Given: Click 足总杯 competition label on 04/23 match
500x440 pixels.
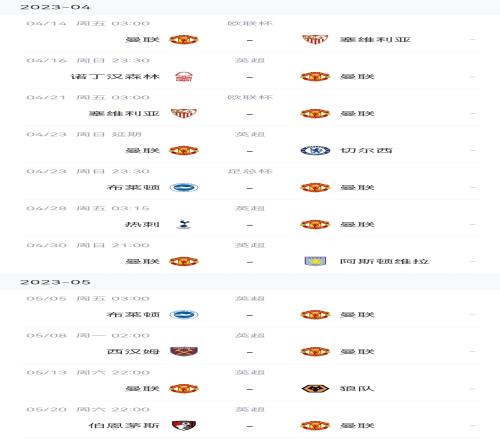Looking at the screenshot, I should (x=250, y=172).
